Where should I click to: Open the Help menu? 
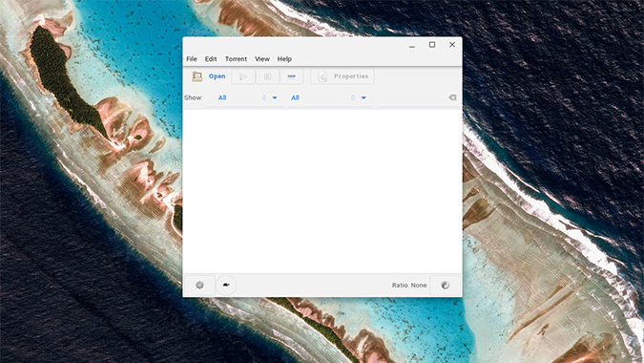click(284, 59)
